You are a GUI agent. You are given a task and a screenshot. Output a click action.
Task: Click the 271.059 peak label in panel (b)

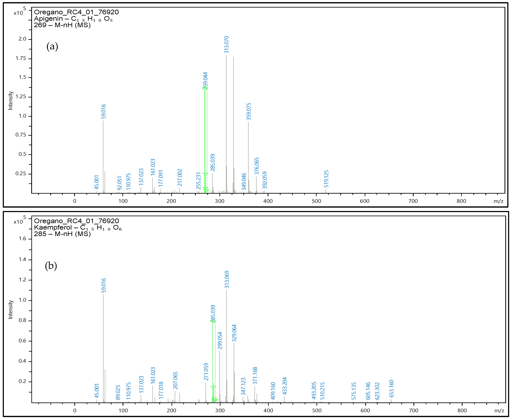tap(206, 372)
